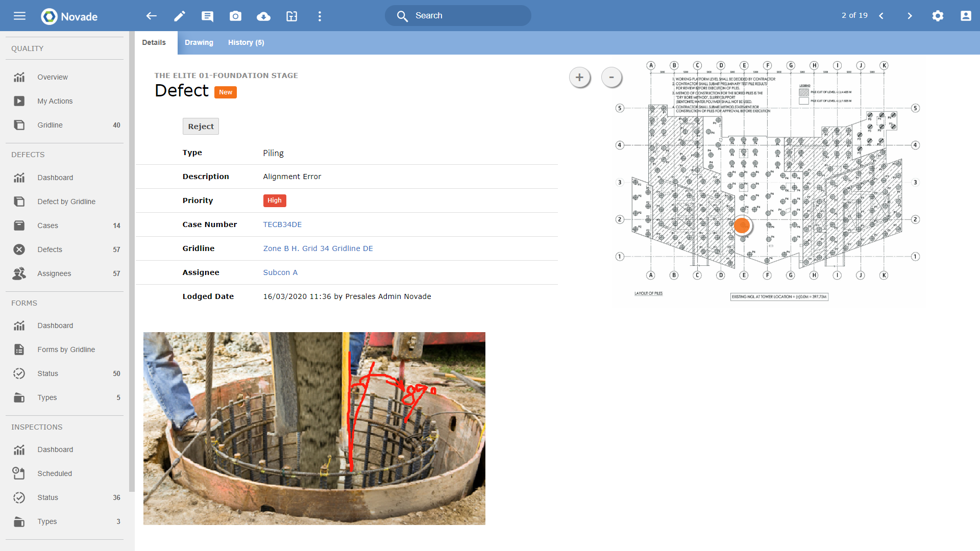Go to previous record arrow
The image size is (980, 551).
(x=881, y=16)
